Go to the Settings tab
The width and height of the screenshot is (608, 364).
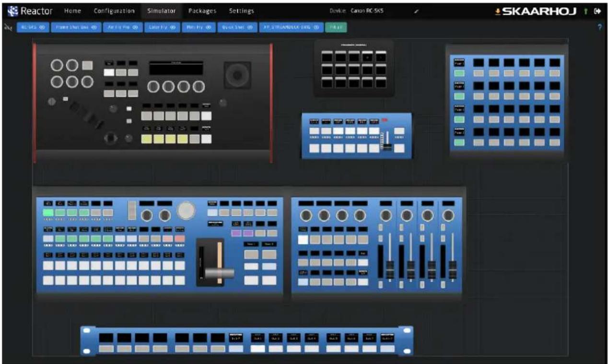241,11
